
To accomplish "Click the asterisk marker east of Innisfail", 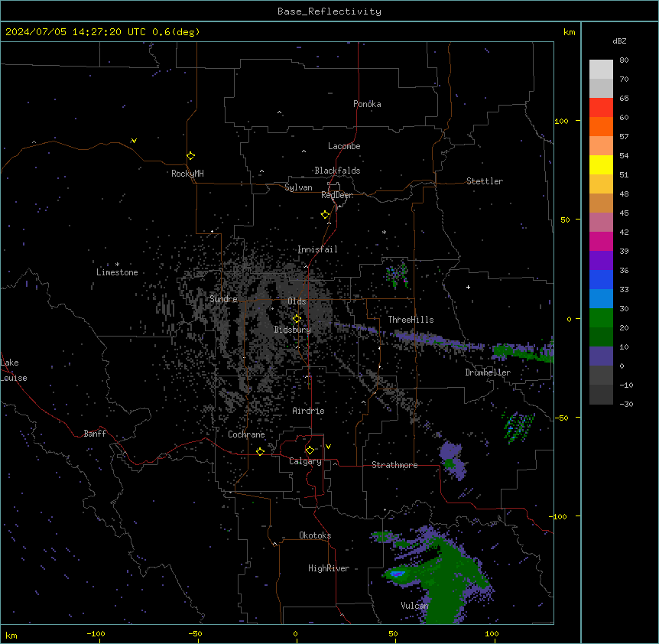I will [384, 232].
